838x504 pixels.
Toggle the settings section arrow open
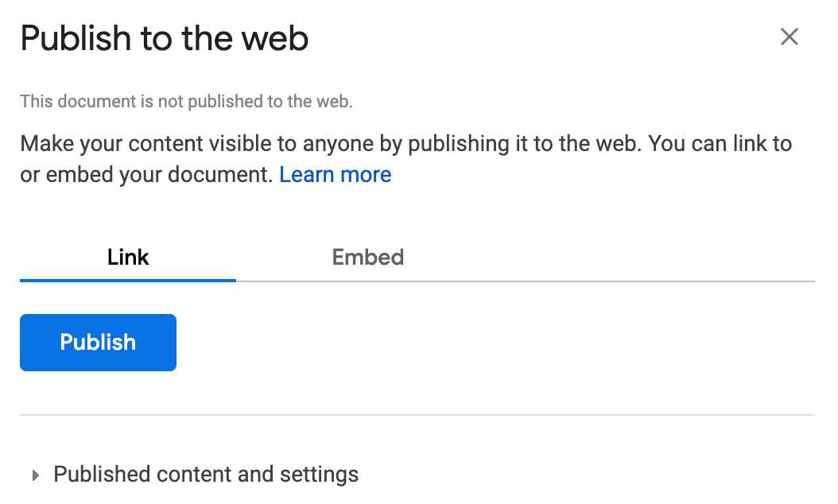35,475
